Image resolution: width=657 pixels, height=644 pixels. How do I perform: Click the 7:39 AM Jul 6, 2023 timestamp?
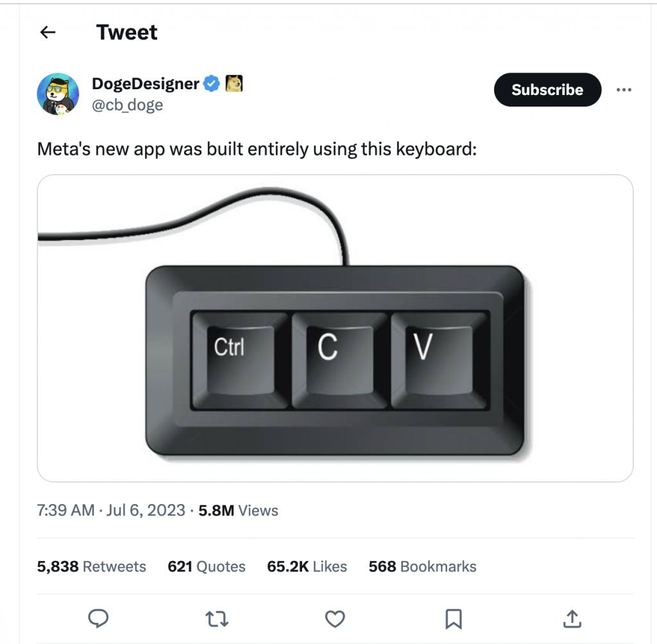coord(111,511)
